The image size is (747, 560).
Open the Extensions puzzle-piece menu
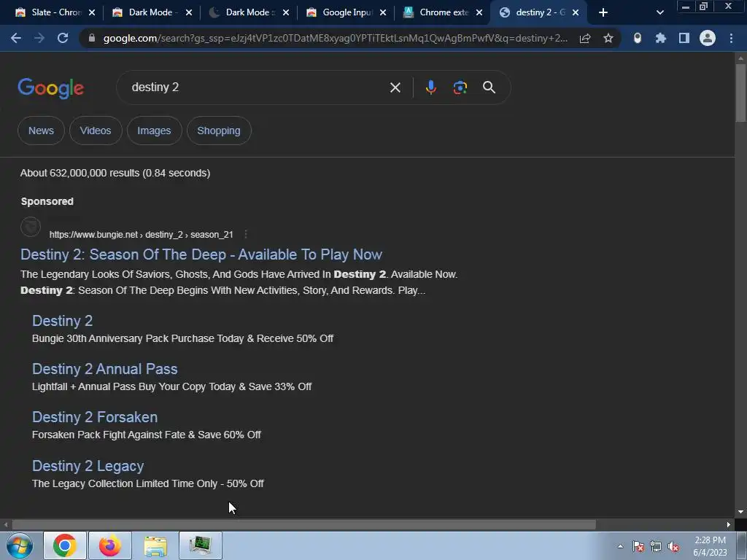[660, 38]
